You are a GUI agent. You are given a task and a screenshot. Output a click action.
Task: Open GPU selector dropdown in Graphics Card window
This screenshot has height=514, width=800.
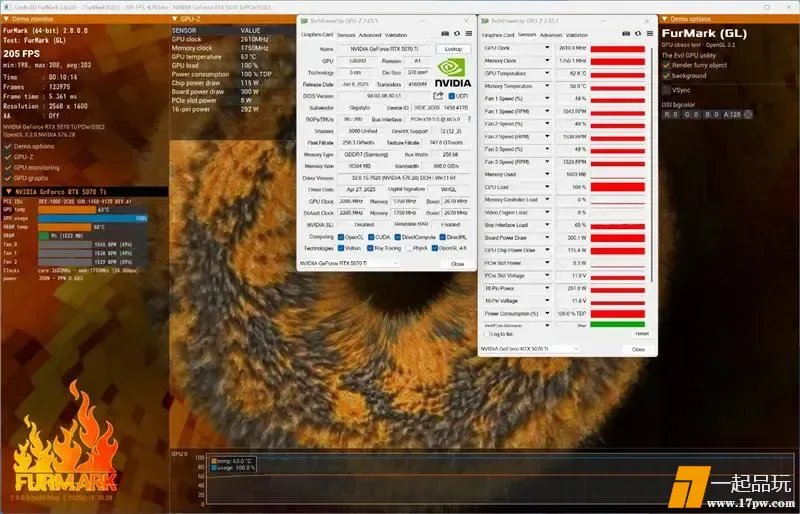tap(349, 263)
